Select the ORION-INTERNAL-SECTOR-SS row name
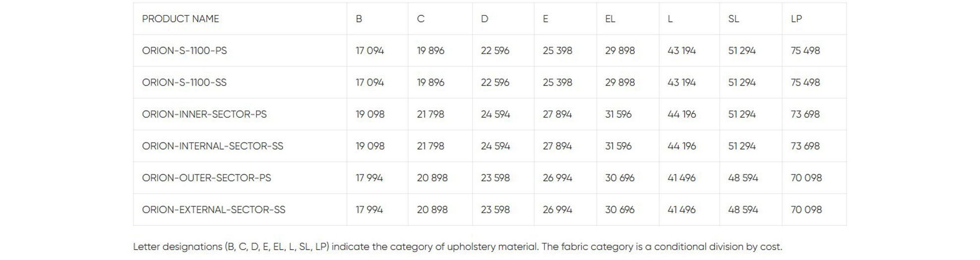Screen dimensions: 980x260 tap(212, 146)
